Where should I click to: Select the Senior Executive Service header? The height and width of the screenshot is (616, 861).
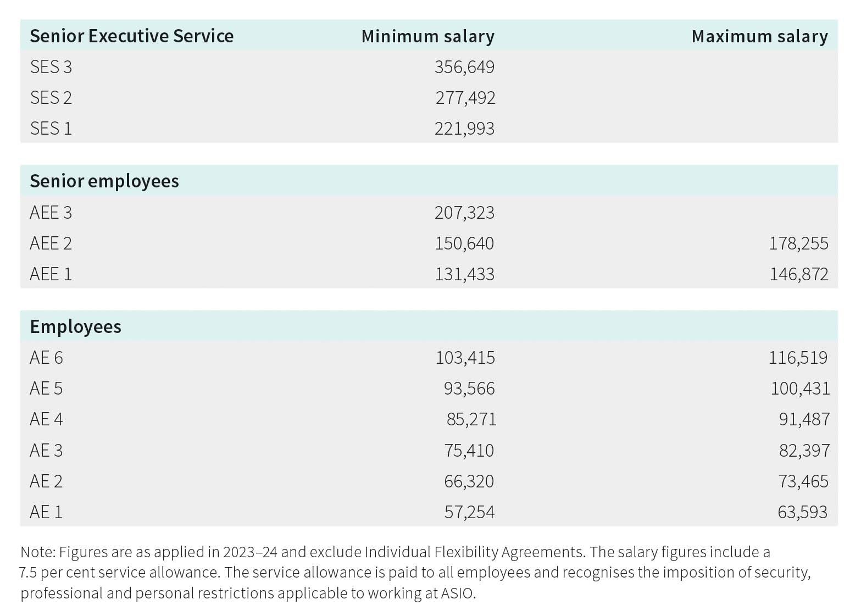[131, 36]
